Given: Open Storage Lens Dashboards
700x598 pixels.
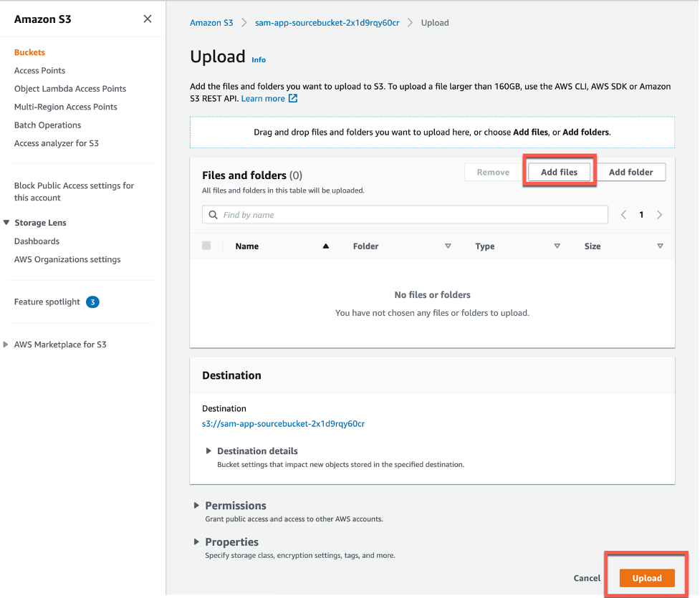Looking at the screenshot, I should (37, 241).
